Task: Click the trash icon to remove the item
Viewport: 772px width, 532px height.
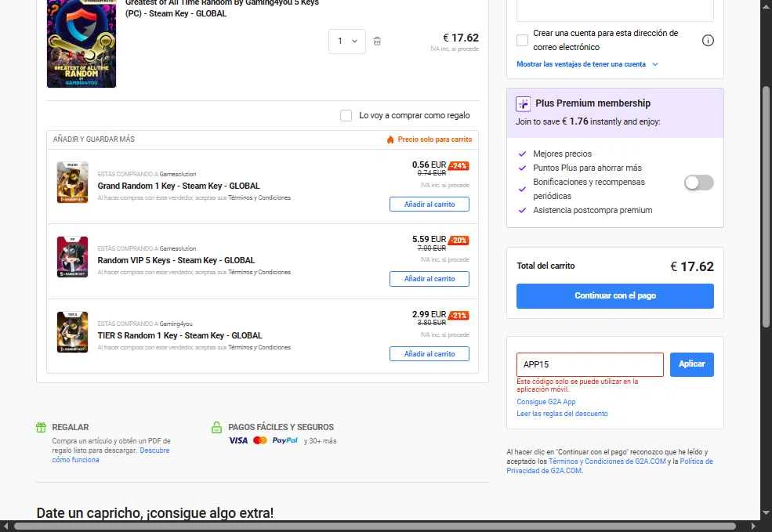Action: coord(377,41)
